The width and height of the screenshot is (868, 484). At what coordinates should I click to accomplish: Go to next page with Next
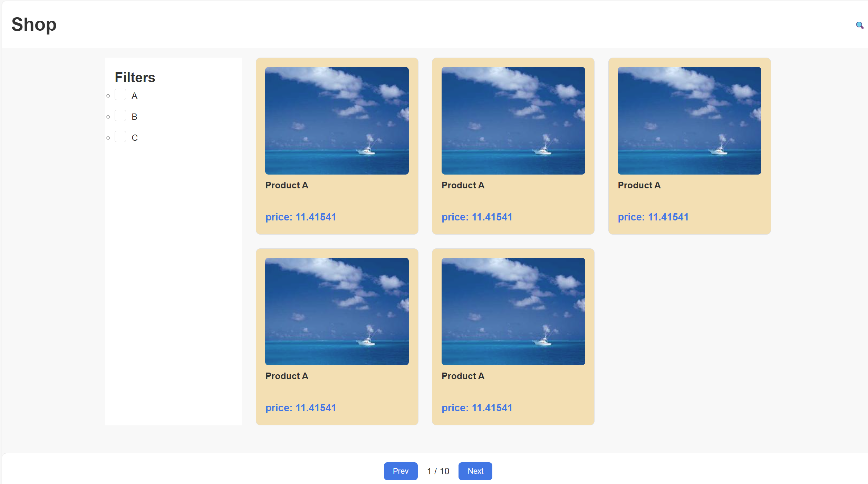(x=475, y=471)
